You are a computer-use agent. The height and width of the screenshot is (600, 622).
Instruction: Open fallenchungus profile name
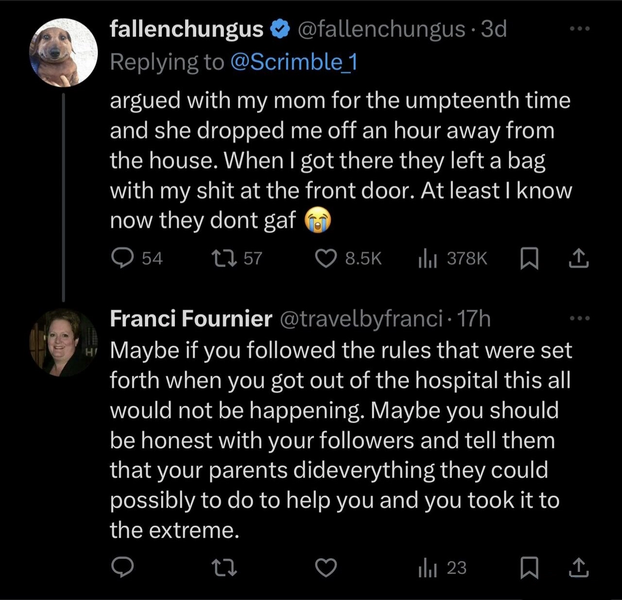pos(187,29)
